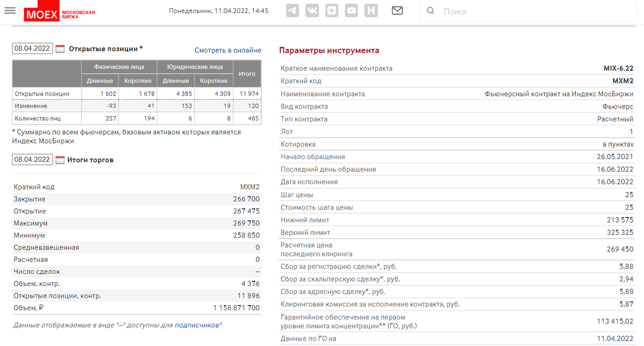Viewport: 644px width, 346px height.
Task: Follow the подписчиков link in footnote
Action: tap(197, 325)
